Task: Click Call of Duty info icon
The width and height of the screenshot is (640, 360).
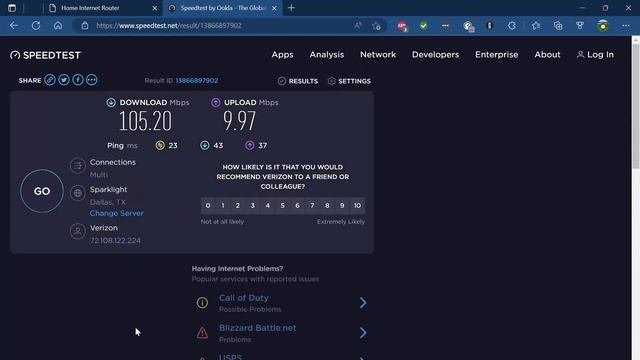Action: point(202,303)
